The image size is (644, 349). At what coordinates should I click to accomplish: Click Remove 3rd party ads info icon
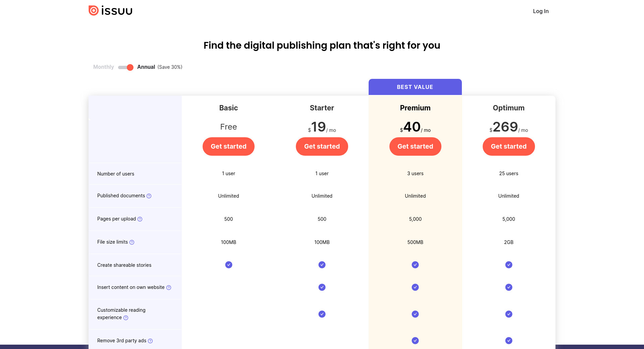150,341
